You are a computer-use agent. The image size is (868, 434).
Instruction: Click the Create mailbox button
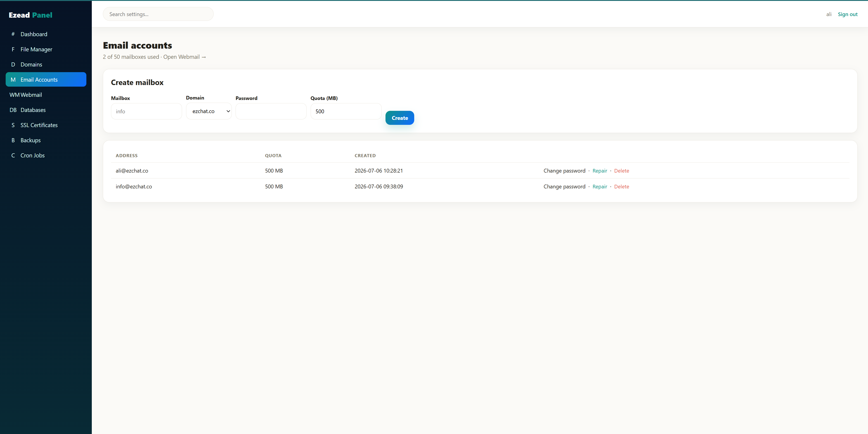tap(400, 118)
